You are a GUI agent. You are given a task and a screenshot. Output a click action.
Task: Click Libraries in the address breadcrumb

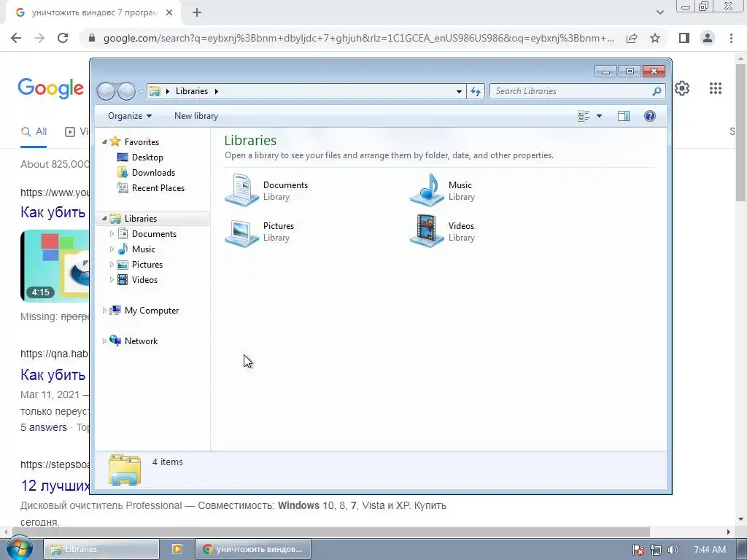point(192,91)
